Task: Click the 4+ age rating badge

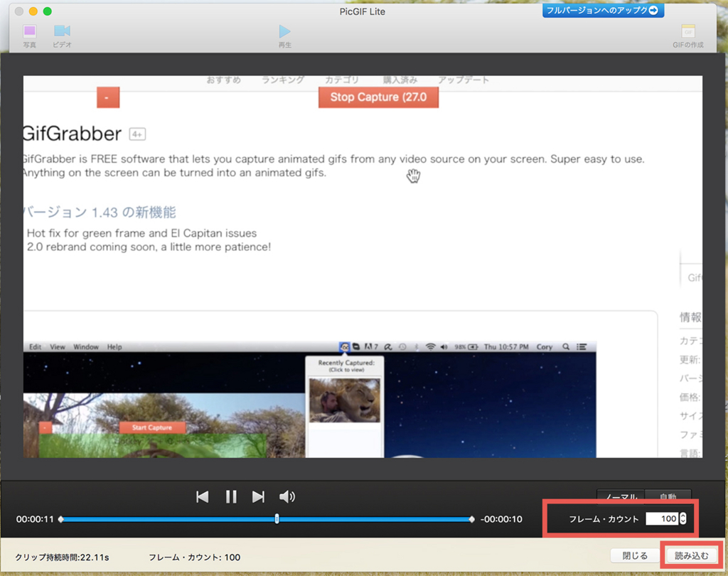Action: 137,134
